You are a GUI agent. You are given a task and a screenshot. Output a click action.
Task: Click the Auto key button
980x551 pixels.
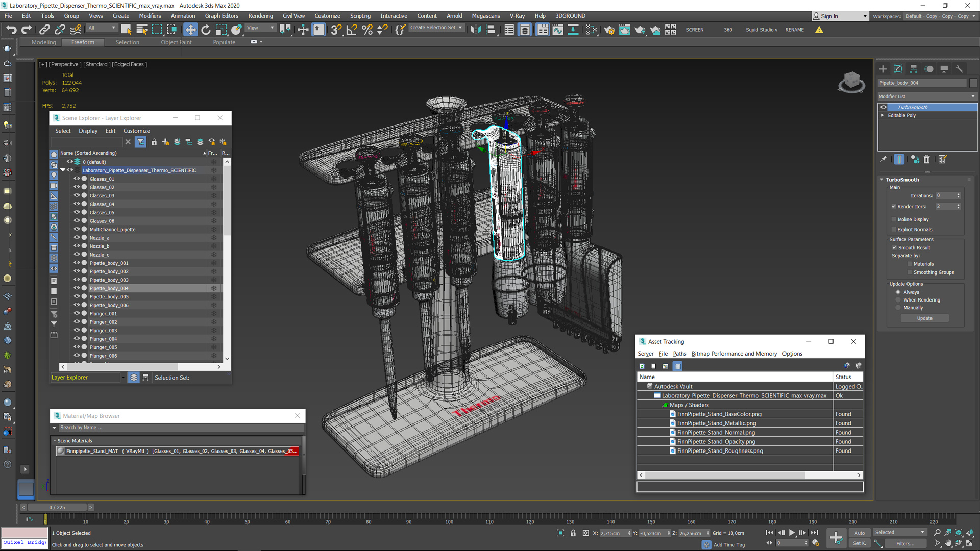click(x=860, y=533)
